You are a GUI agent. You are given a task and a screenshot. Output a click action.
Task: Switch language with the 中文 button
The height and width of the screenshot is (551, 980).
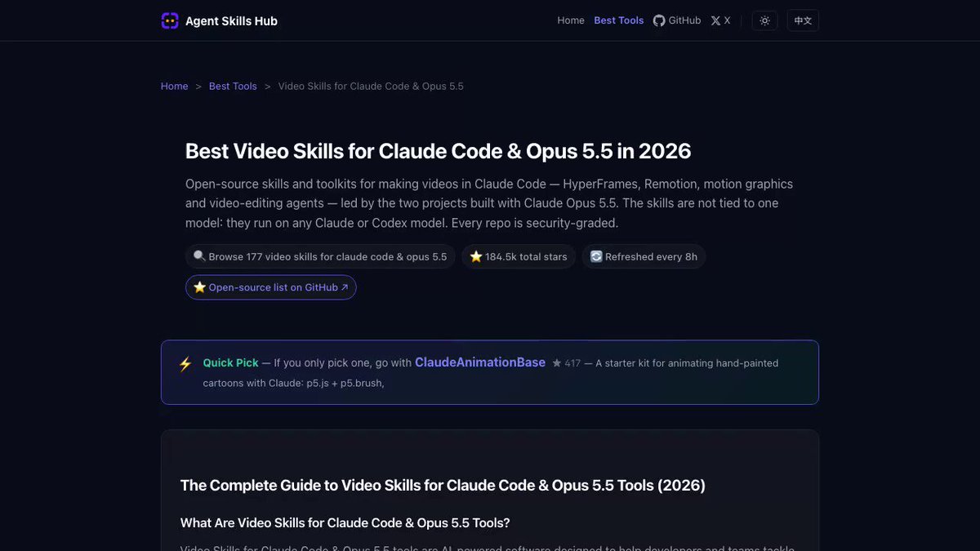[x=803, y=20]
